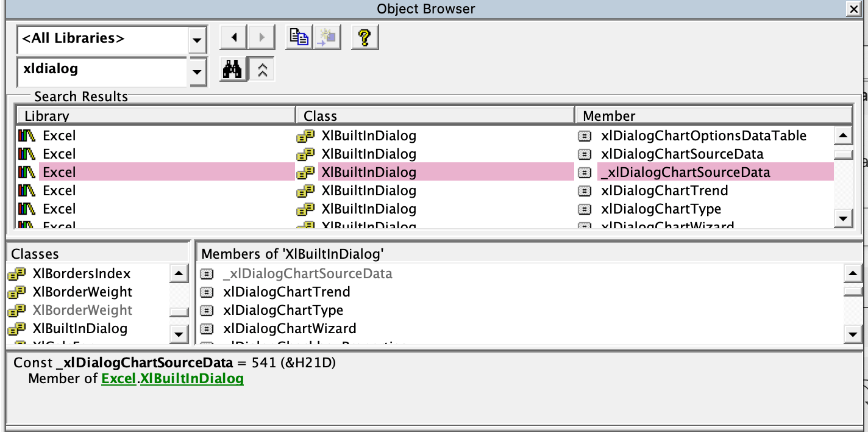
Task: Select black XlBorderWeight in the Classes list
Action: [x=82, y=292]
